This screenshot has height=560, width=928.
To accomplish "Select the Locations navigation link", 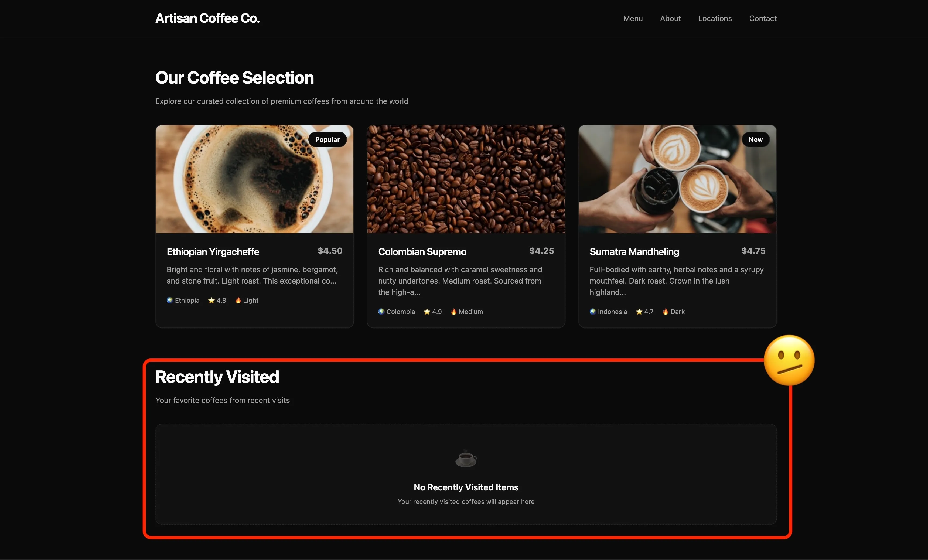I will point(715,18).
